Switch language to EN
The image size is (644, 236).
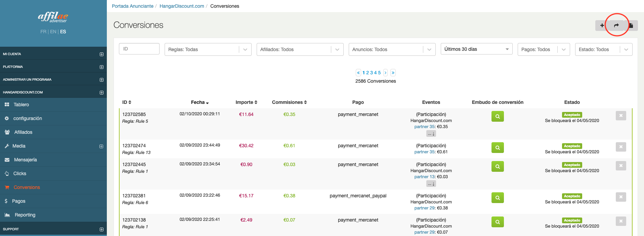[53, 32]
